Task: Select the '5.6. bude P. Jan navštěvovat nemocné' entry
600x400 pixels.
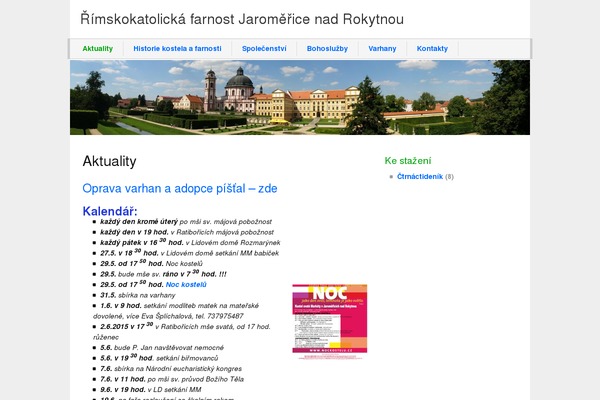Action: 162,348
